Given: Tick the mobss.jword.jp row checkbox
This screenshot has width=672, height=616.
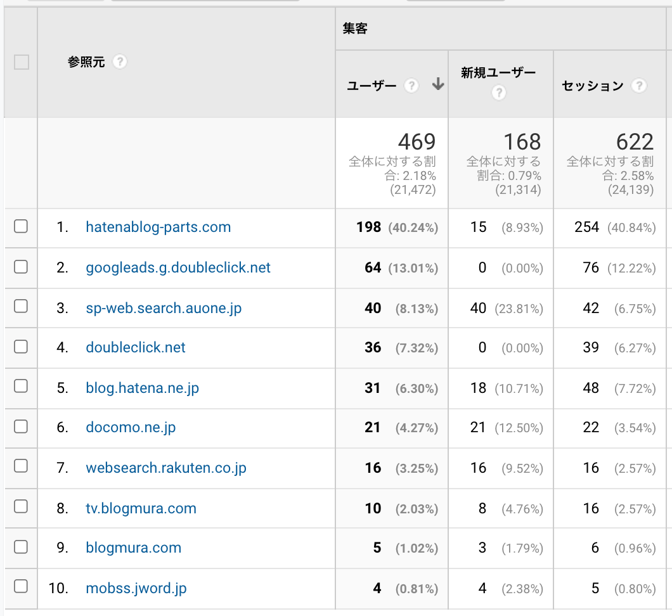Looking at the screenshot, I should point(20,586).
